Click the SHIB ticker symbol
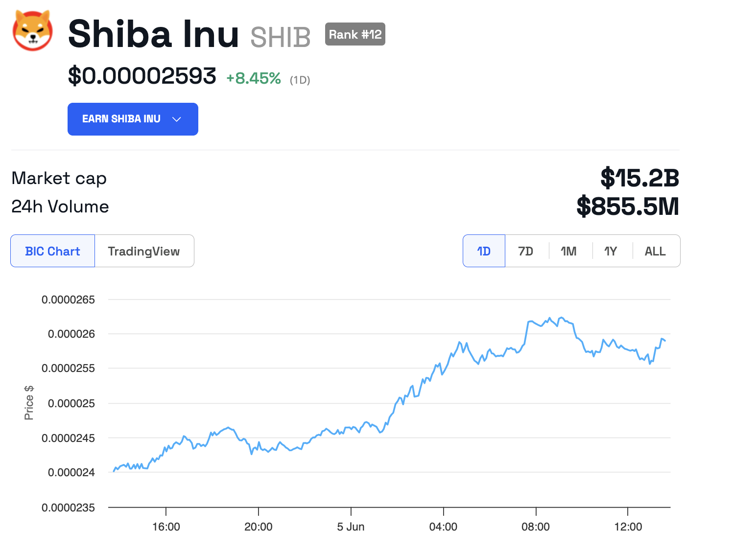Image resolution: width=756 pixels, height=555 pixels. pos(280,37)
